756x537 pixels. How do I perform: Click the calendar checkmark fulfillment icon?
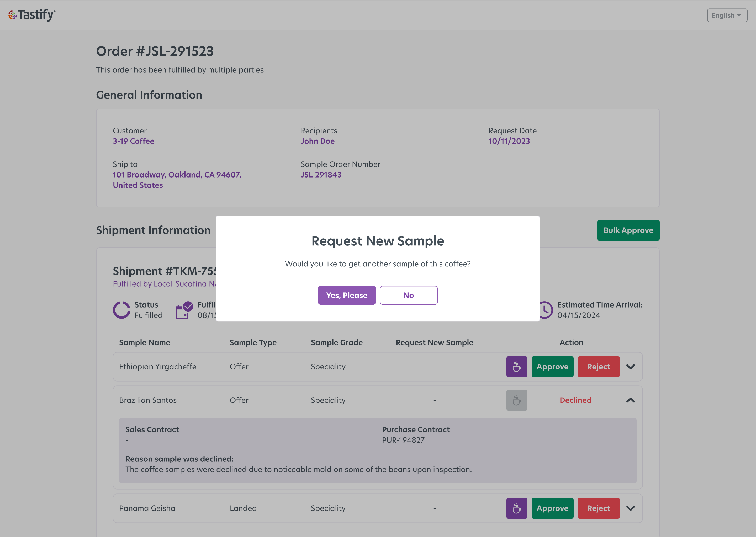point(184,310)
